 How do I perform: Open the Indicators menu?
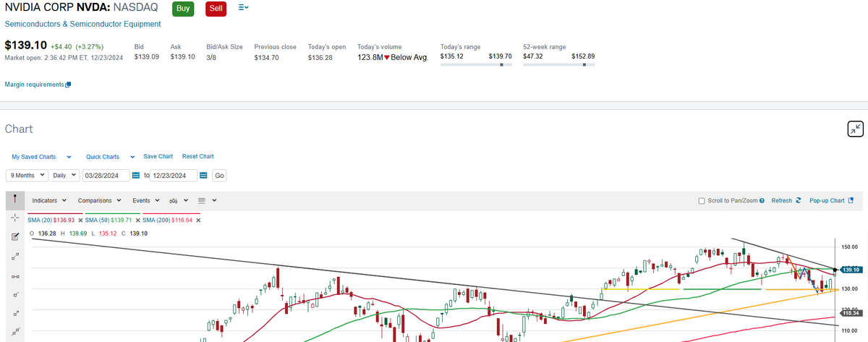pyautogui.click(x=50, y=200)
